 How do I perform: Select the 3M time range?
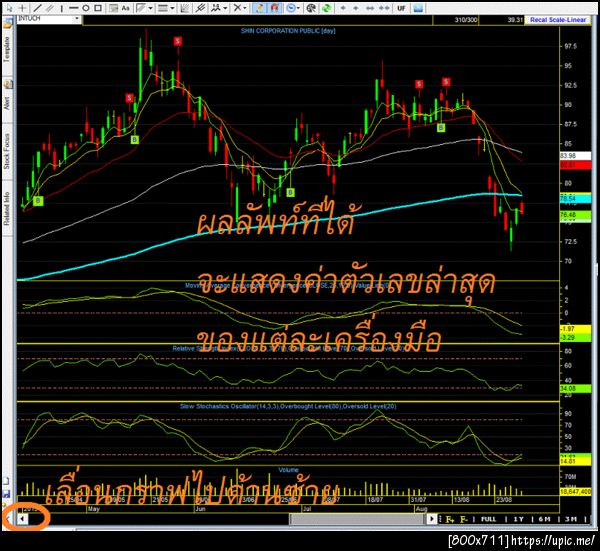(x=571, y=519)
